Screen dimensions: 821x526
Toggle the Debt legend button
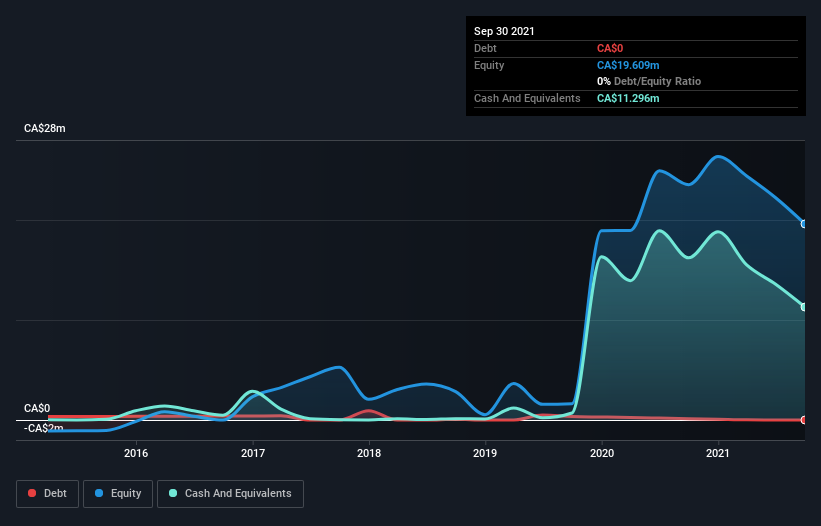[x=48, y=494]
